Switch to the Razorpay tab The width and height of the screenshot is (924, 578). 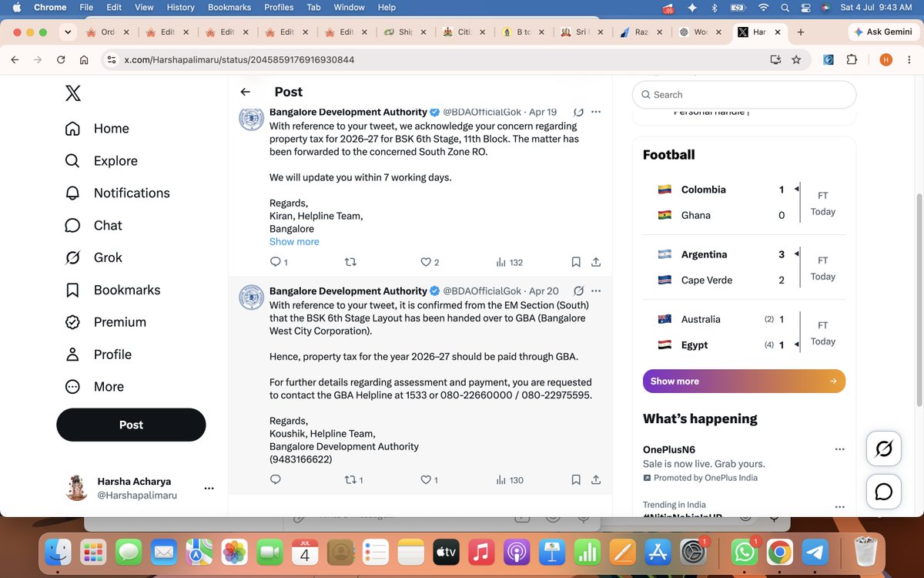[641, 32]
